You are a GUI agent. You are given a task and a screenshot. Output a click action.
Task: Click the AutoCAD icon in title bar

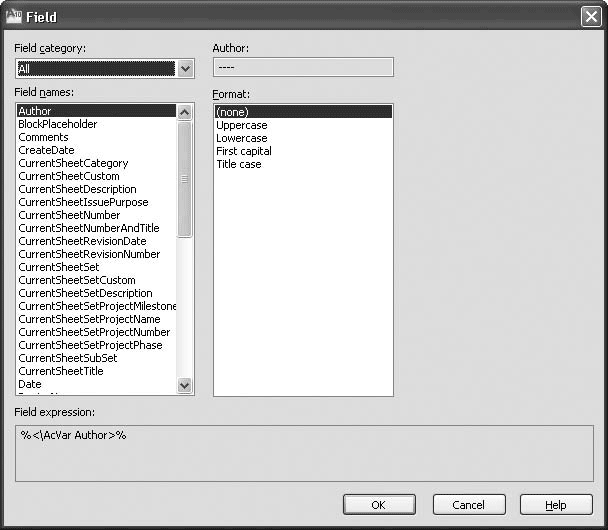(x=14, y=16)
